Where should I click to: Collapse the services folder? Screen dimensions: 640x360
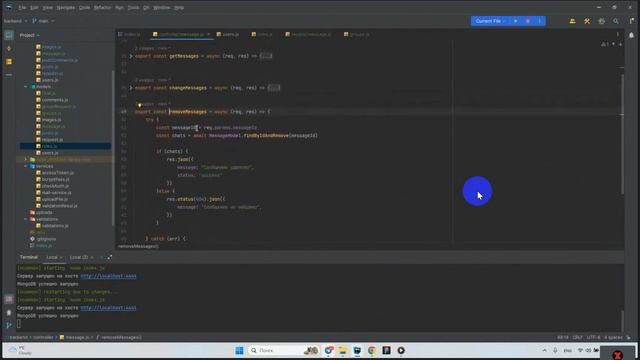click(x=26, y=166)
